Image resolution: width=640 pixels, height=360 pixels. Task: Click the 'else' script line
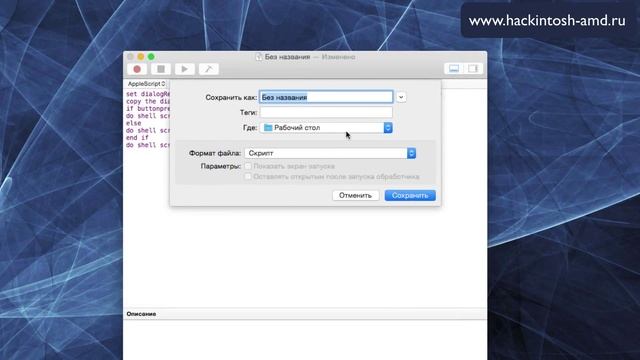(133, 123)
